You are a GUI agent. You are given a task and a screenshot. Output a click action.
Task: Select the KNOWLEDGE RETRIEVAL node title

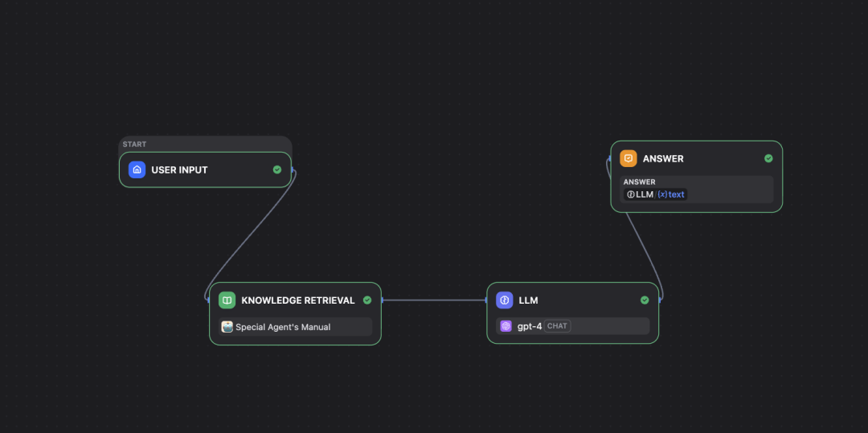coord(298,300)
